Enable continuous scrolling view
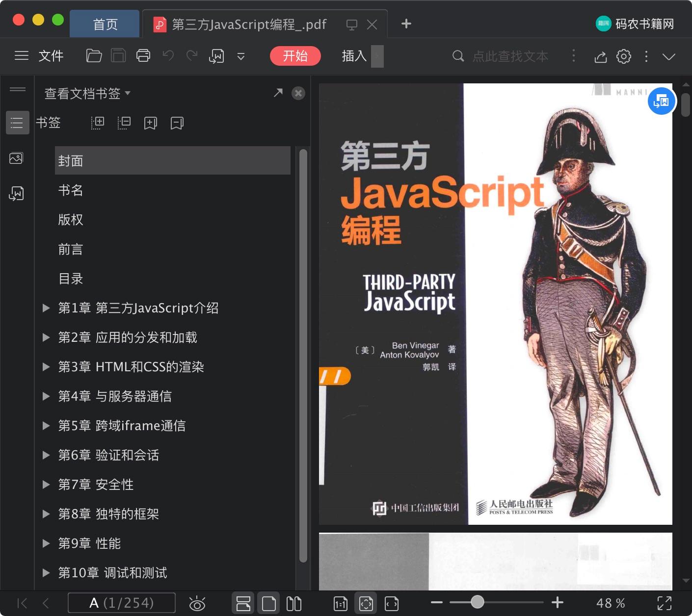The height and width of the screenshot is (616, 692). tap(243, 603)
